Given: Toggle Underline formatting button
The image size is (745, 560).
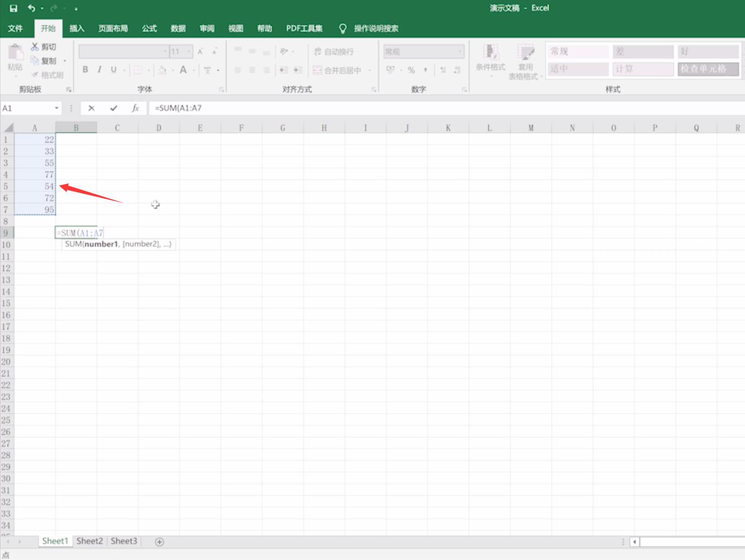Looking at the screenshot, I should [x=113, y=70].
